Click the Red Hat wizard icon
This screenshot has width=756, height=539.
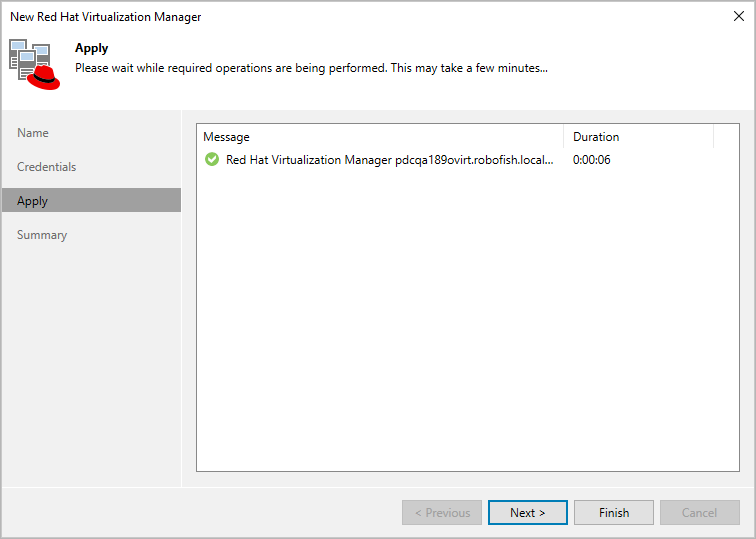tap(35, 64)
